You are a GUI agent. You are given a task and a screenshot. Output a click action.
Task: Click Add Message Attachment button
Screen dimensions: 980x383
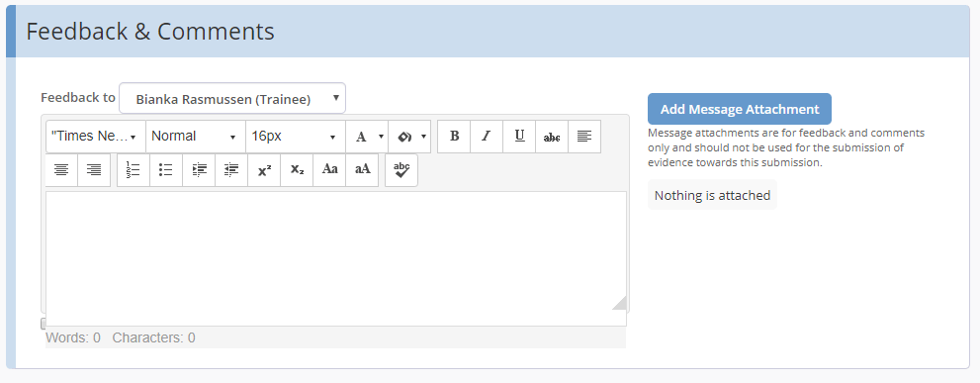740,109
